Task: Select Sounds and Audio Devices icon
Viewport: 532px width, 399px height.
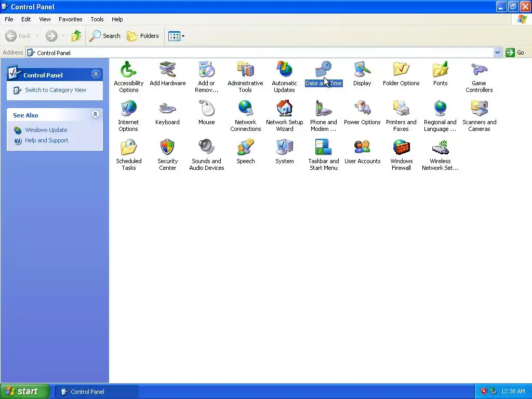Action: coord(206,148)
